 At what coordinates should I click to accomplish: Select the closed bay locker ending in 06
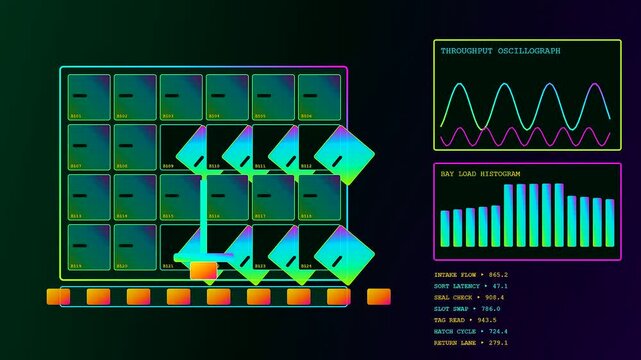pos(319,97)
